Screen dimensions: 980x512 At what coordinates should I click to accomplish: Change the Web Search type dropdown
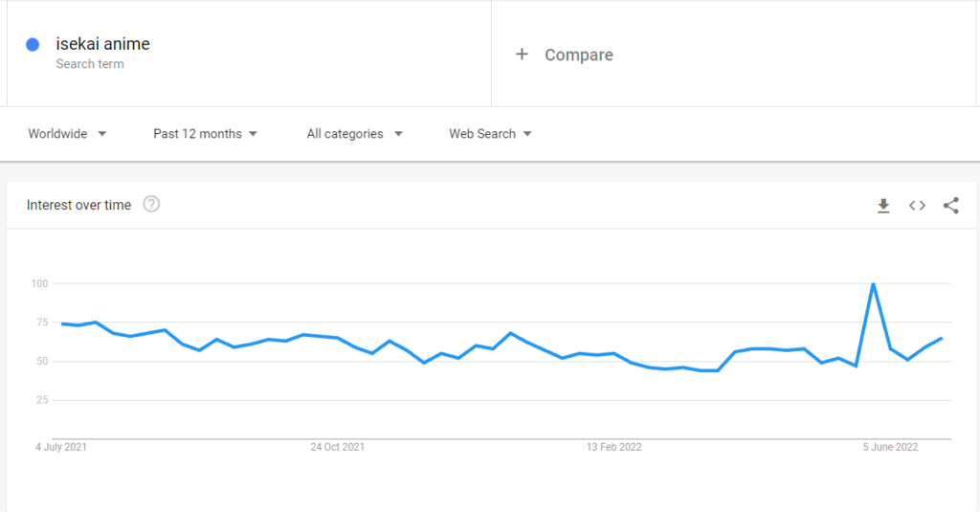click(491, 134)
